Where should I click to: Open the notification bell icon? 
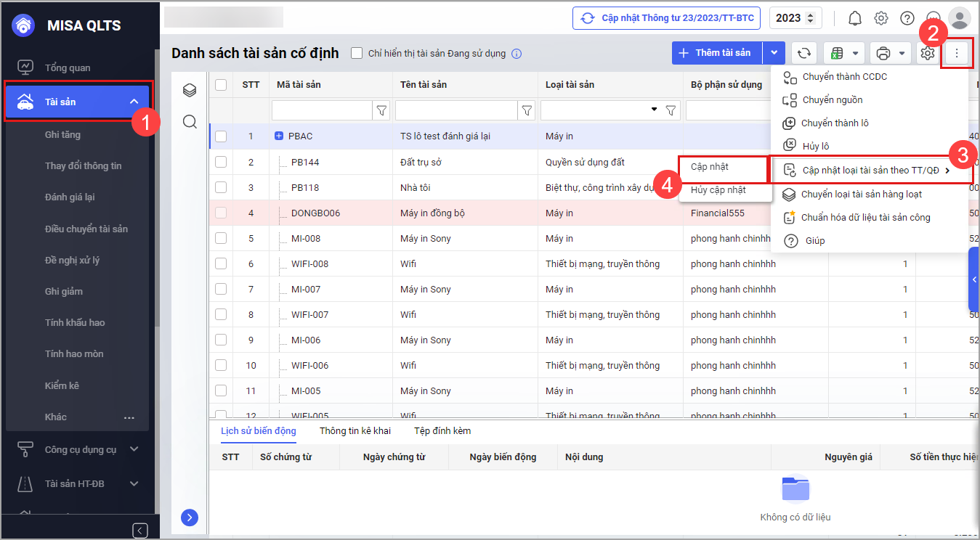click(855, 18)
